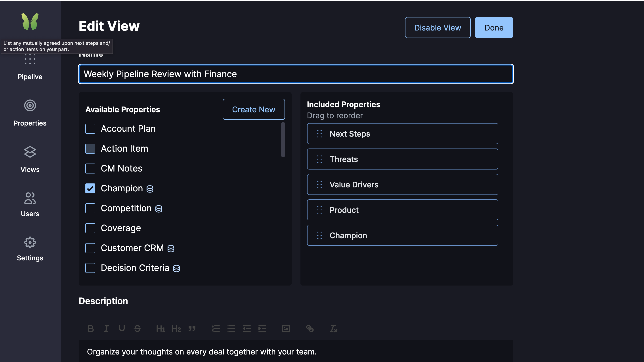644x362 pixels.
Task: Click the Bold formatting icon
Action: tap(91, 329)
